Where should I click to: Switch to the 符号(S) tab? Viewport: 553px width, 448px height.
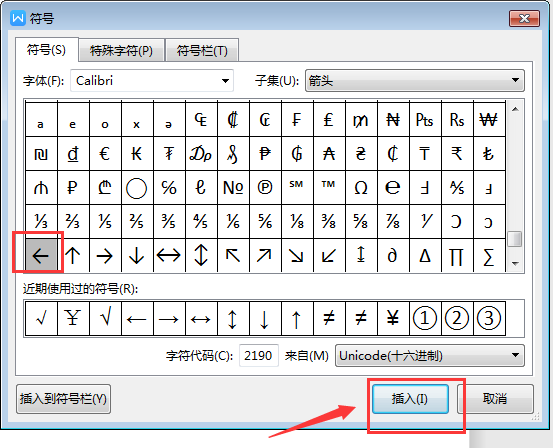47,50
